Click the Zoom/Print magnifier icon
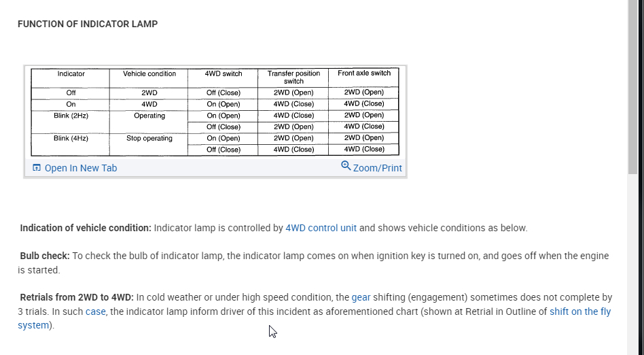Screen dimensions: 644x355 point(346,166)
